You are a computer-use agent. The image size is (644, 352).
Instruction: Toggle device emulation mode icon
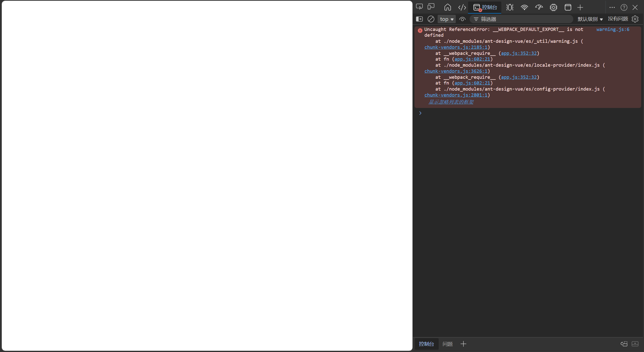click(x=431, y=7)
